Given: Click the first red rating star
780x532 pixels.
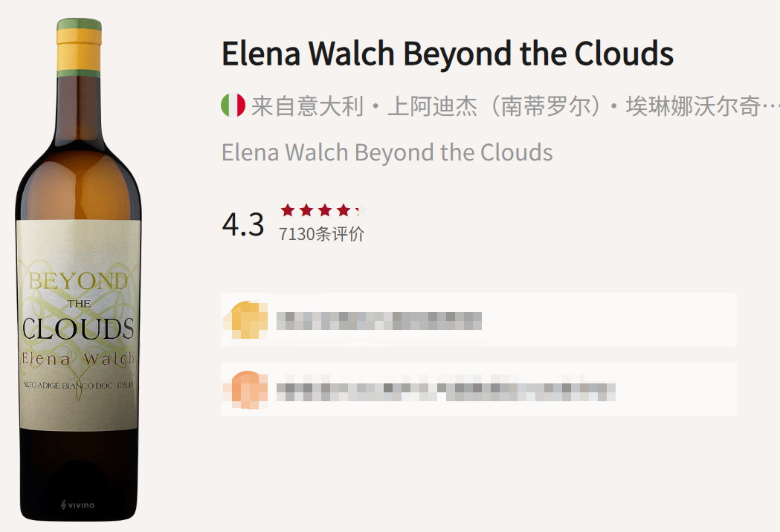Looking at the screenshot, I should click(x=288, y=210).
